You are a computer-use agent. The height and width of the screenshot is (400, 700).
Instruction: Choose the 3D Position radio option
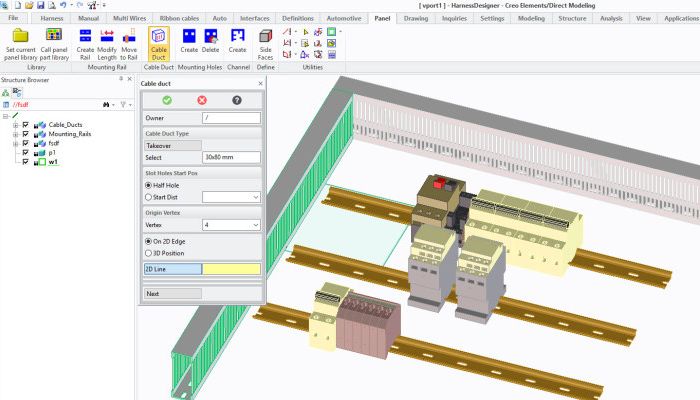coord(149,252)
